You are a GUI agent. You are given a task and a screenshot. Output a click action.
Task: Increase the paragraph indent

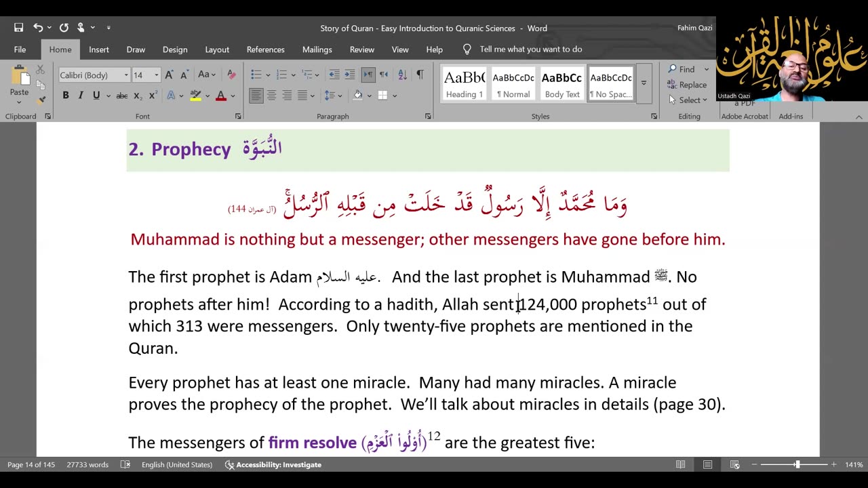tap(349, 75)
